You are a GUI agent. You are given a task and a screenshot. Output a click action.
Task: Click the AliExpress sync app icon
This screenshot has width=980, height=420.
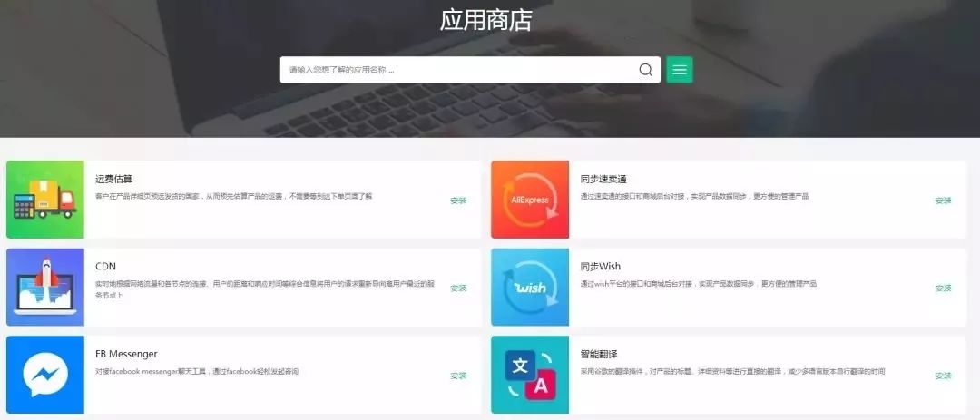(x=530, y=200)
